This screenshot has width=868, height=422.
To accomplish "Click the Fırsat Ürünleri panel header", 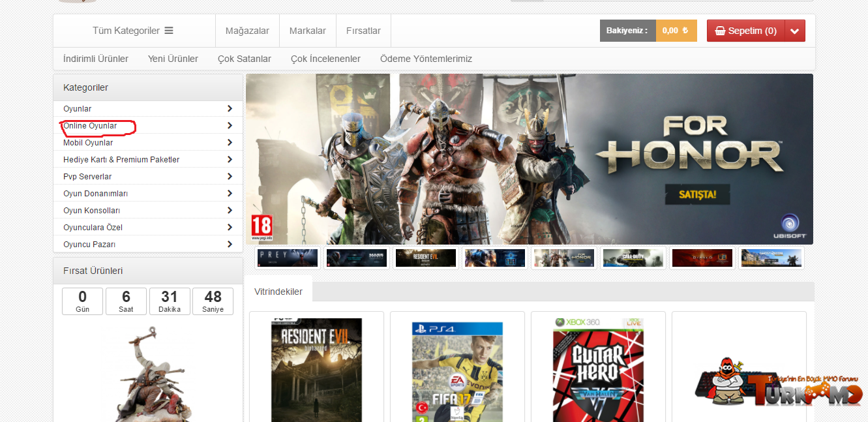I will (x=148, y=271).
